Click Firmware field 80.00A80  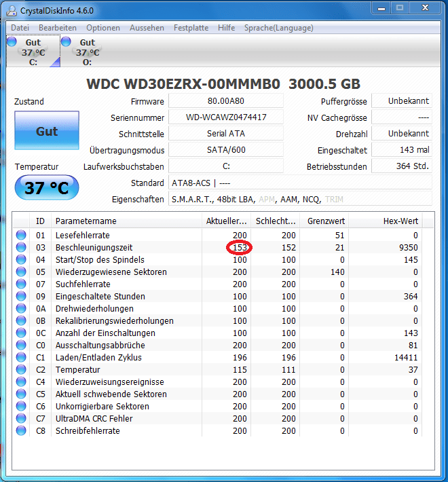(226, 101)
